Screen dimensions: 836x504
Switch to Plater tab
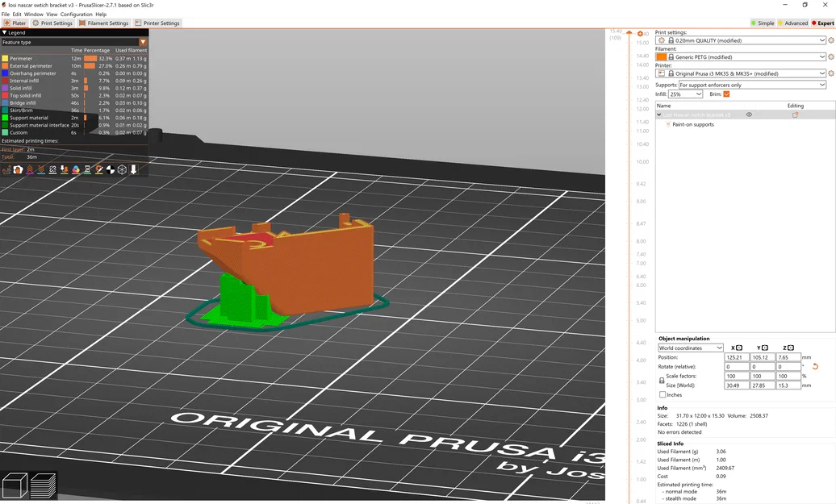tap(15, 23)
